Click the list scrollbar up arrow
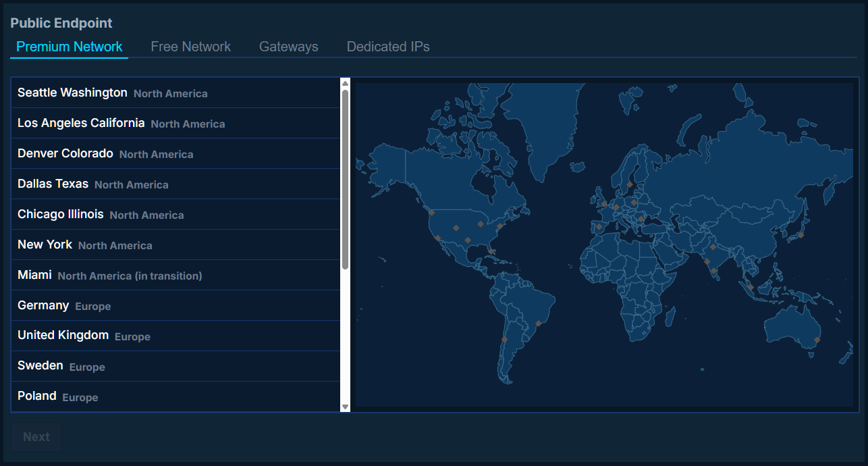The width and height of the screenshot is (868, 466). (345, 84)
